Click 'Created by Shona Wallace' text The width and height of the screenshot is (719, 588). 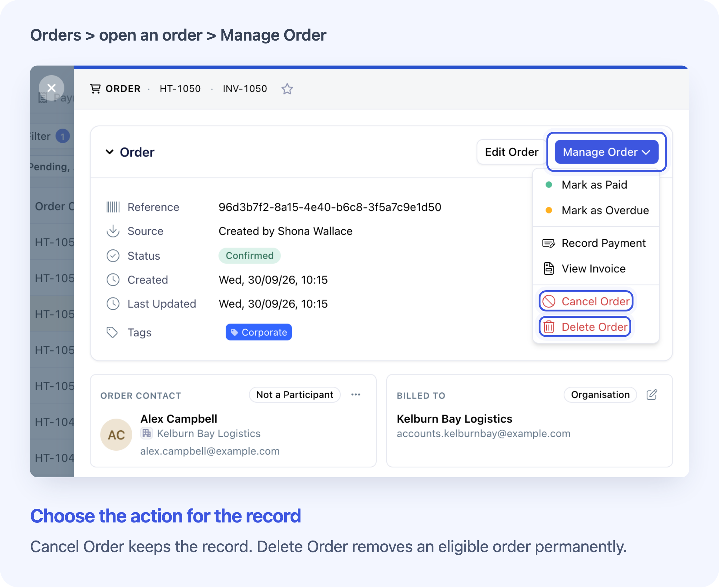pyautogui.click(x=286, y=231)
